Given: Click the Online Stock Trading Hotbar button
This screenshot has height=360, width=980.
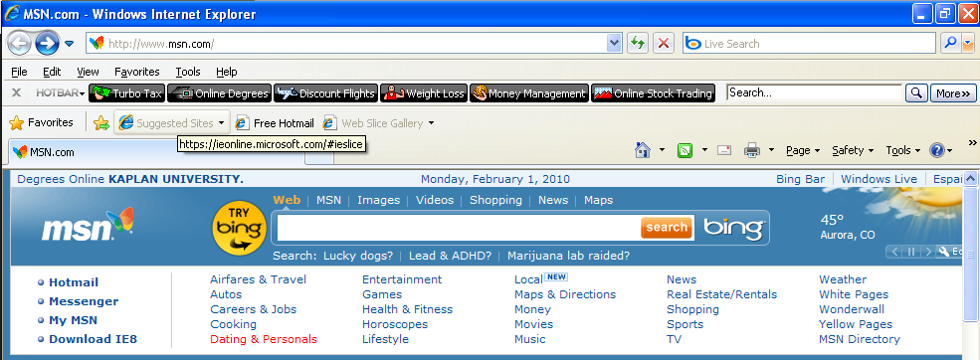Looking at the screenshot, I should pos(653,93).
